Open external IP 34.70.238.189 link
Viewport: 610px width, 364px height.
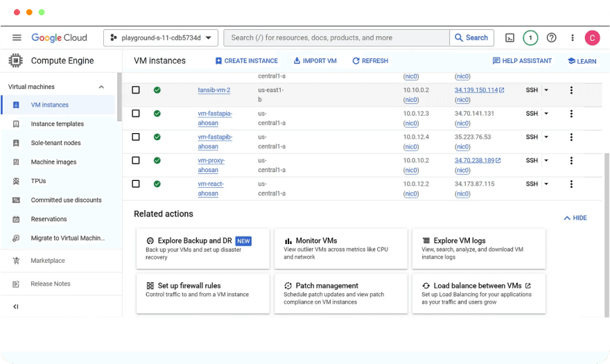(478, 160)
